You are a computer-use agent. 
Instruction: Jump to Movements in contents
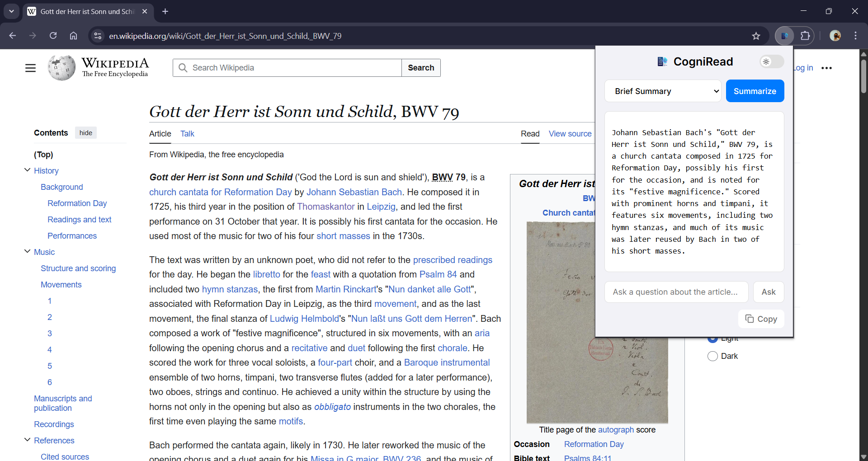(x=61, y=285)
